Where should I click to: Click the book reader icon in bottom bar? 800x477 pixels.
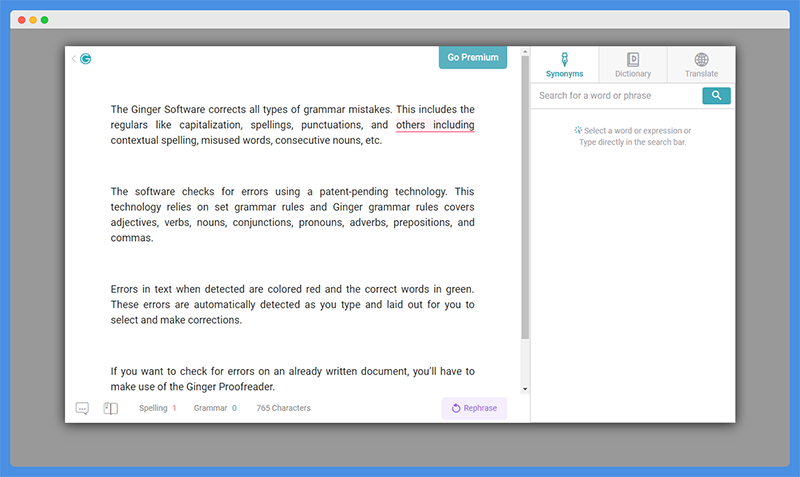[111, 408]
